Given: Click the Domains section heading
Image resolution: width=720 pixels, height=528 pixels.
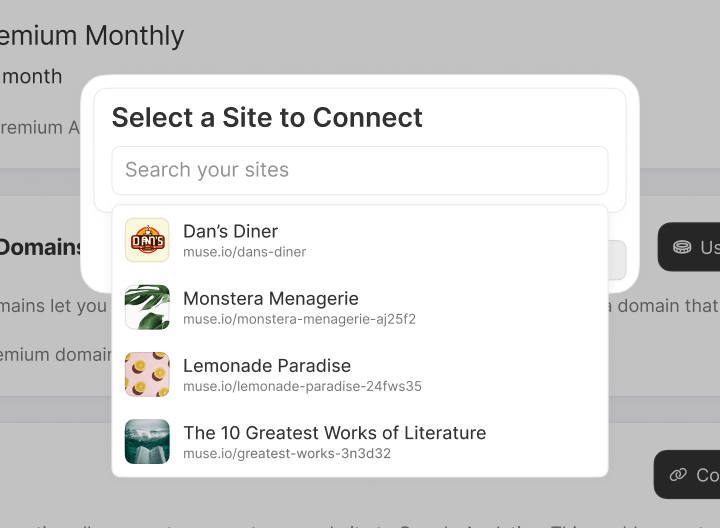Looking at the screenshot, I should click(x=42, y=247).
